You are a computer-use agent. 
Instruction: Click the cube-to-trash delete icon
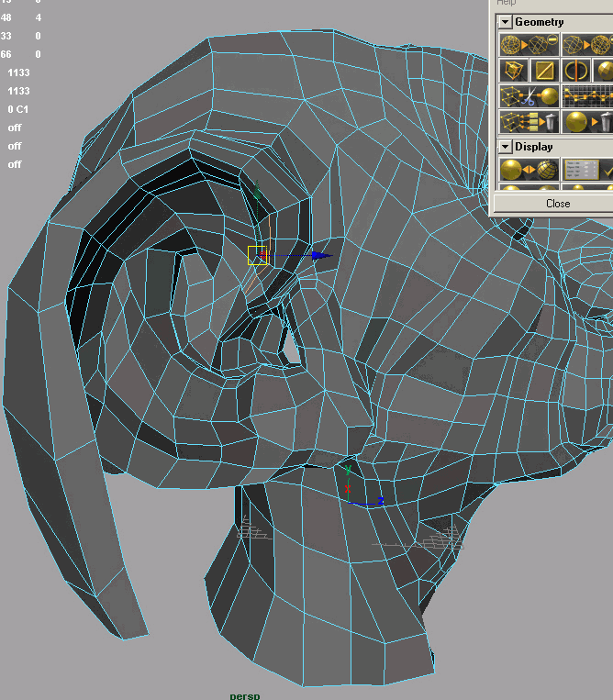[529, 122]
